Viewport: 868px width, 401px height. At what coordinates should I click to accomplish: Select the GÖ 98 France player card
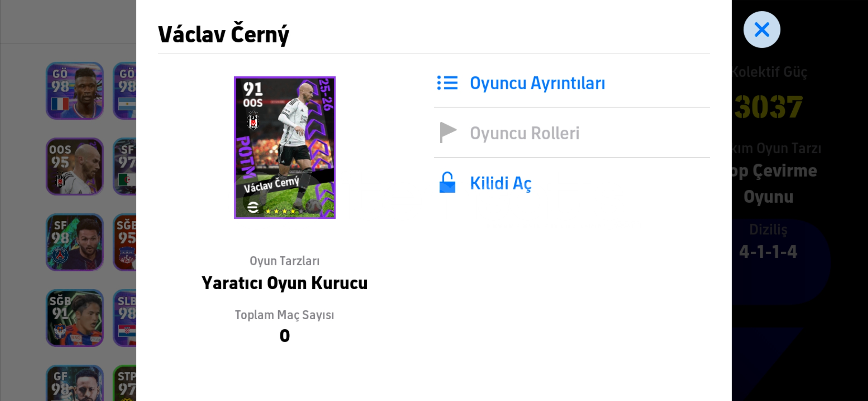tap(75, 91)
